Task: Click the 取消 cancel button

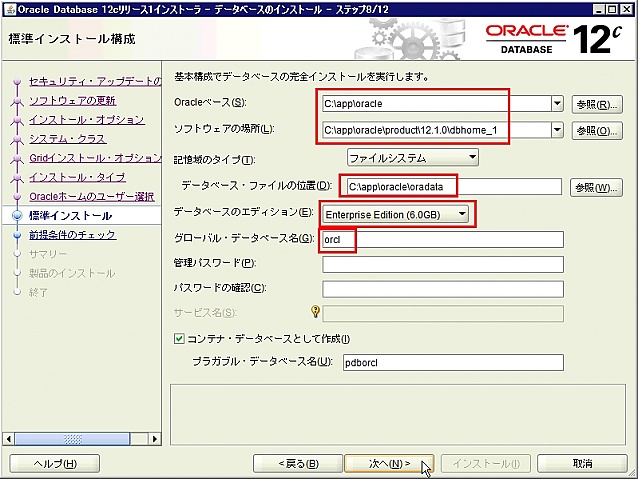Action: coord(582,464)
